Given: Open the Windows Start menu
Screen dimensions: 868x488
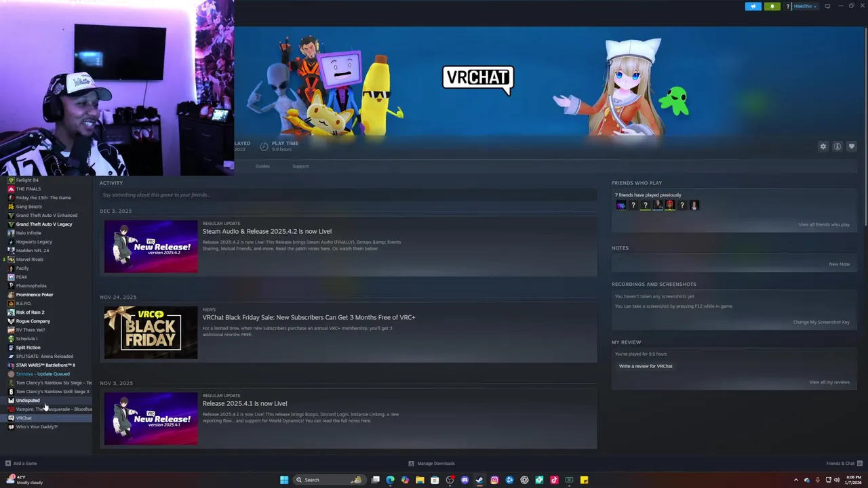Looking at the screenshot, I should click(x=284, y=480).
